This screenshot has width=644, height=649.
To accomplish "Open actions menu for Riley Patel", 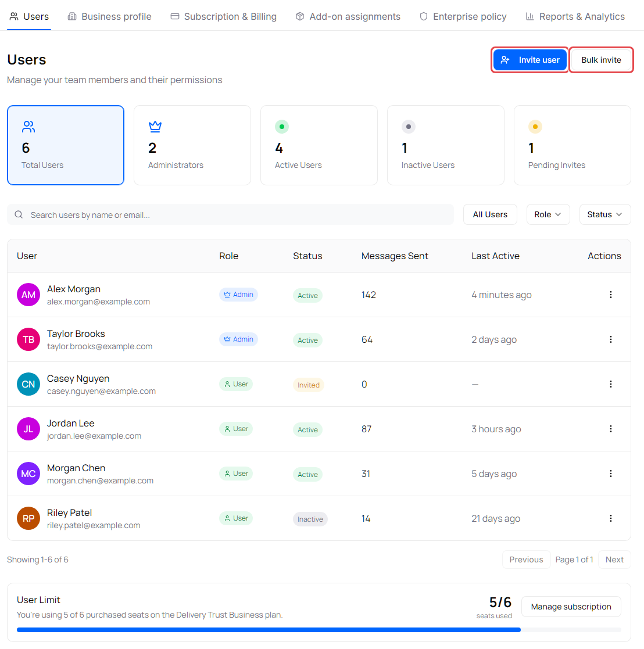I will coord(610,518).
